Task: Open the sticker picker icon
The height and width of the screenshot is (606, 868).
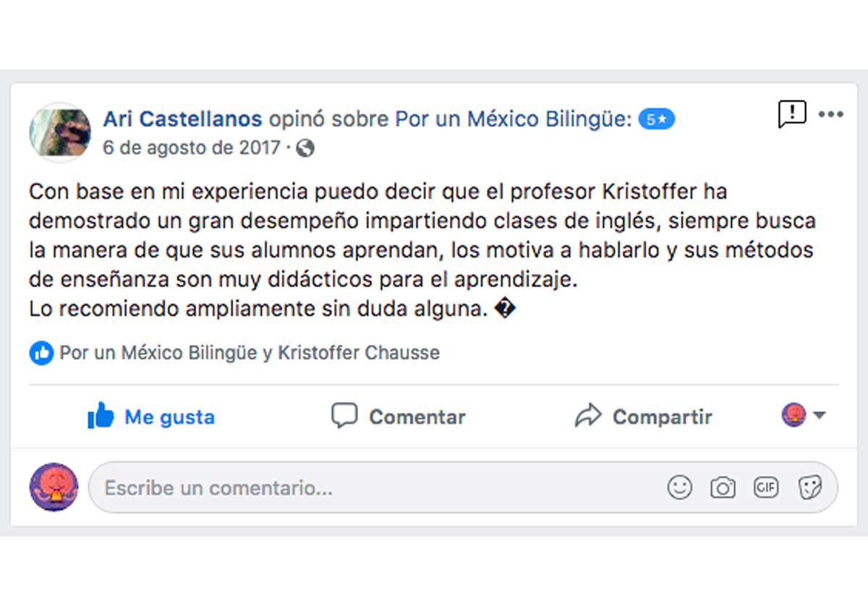Action: pos(809,488)
